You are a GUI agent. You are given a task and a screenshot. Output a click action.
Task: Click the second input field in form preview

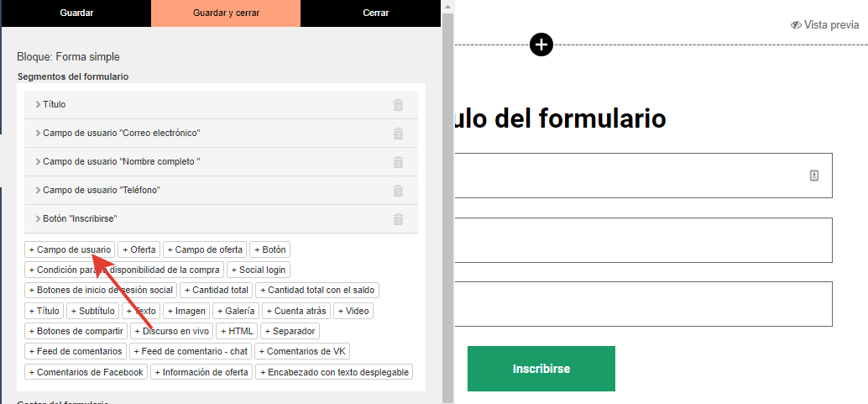(643, 240)
